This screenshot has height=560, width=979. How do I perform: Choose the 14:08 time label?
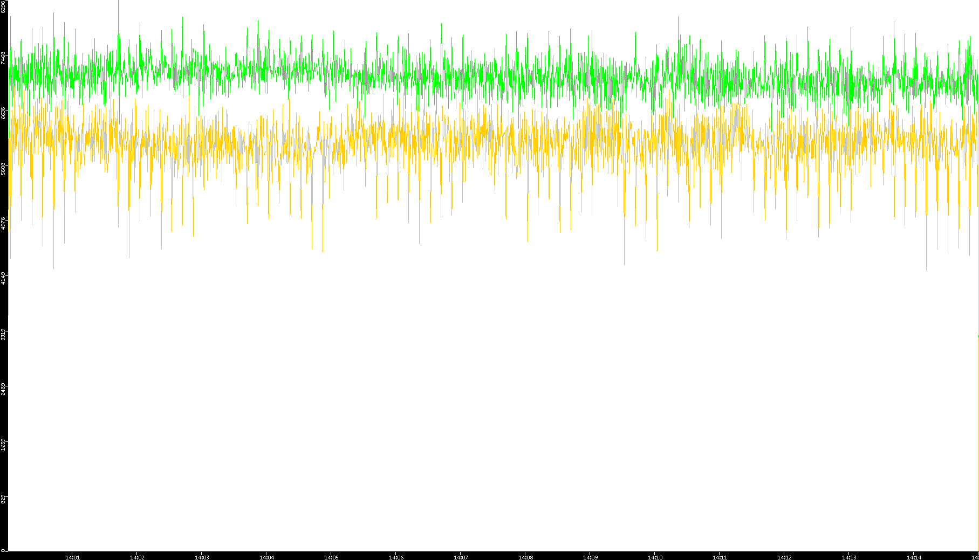coord(525,557)
